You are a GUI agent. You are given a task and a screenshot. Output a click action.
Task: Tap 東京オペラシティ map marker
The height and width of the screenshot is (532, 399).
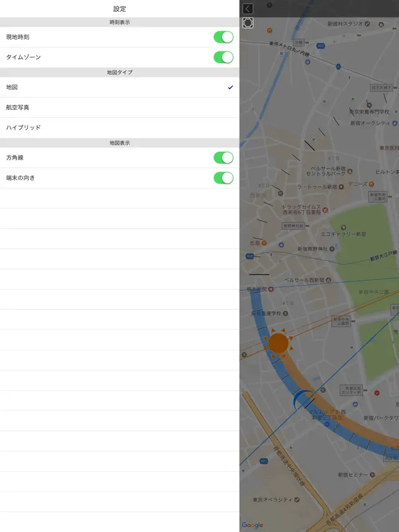[297, 500]
